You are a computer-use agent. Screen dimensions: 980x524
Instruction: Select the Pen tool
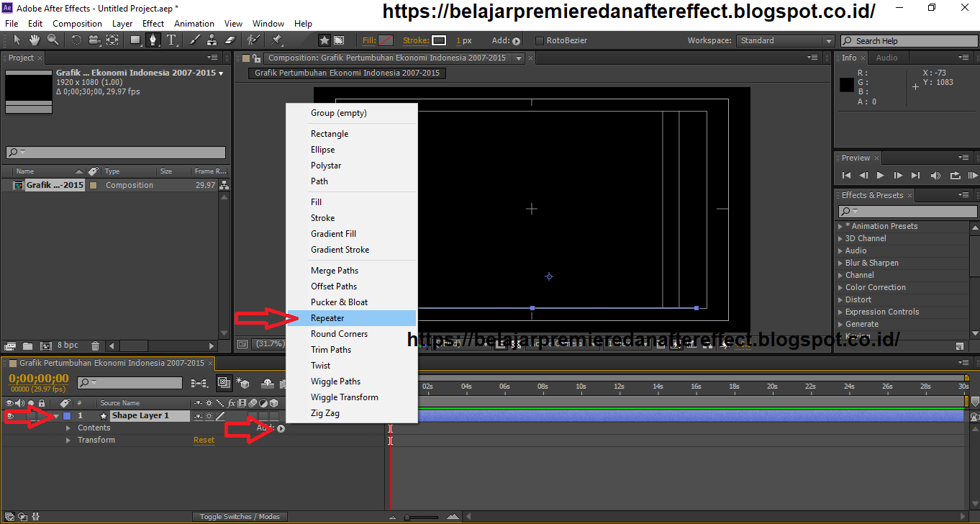point(154,40)
